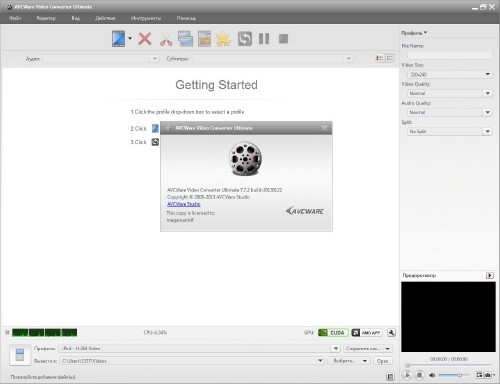
Task: Click the red X remove icon
Action: tap(145, 39)
